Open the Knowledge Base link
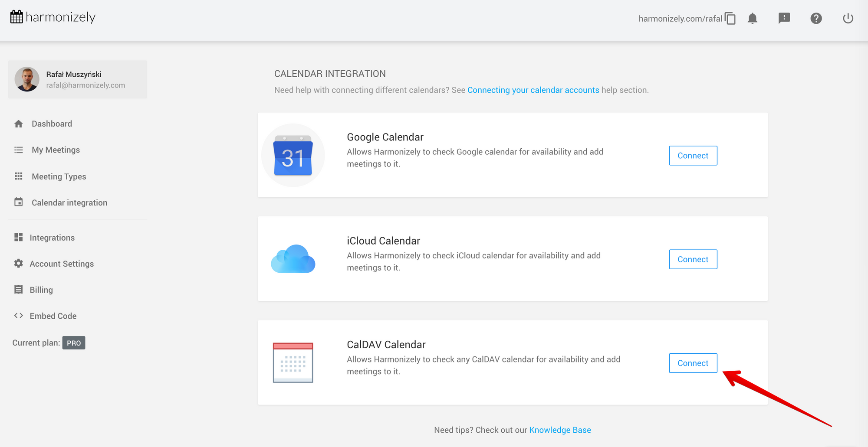Image resolution: width=868 pixels, height=447 pixels. pyautogui.click(x=560, y=430)
